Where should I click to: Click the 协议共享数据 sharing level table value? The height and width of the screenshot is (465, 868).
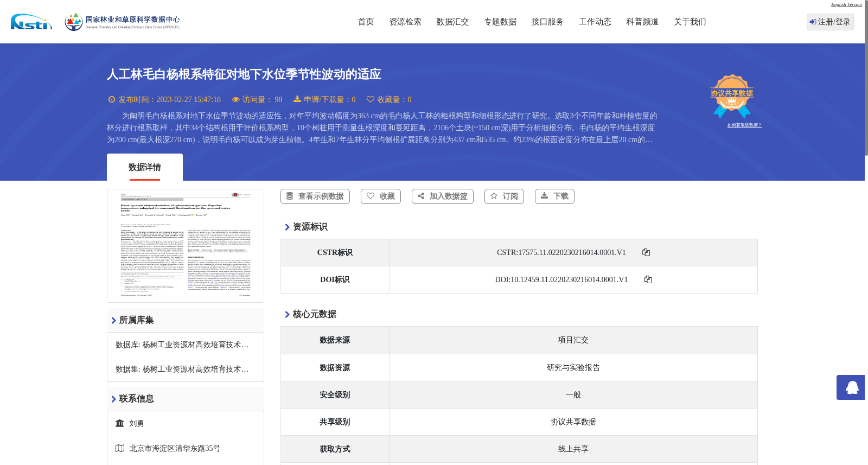point(573,422)
